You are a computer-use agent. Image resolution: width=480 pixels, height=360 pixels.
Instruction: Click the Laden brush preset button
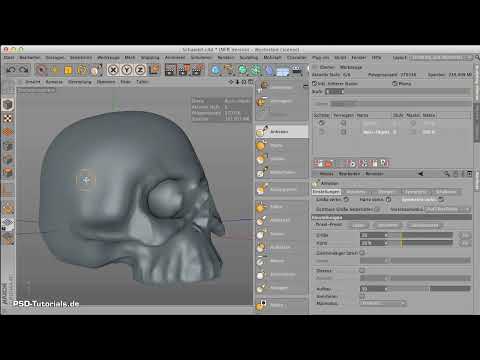(x=359, y=225)
